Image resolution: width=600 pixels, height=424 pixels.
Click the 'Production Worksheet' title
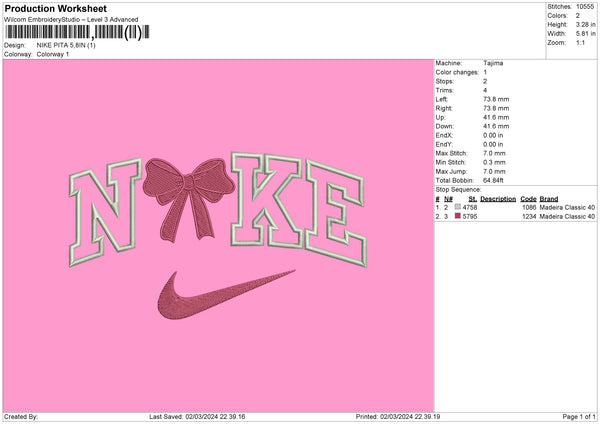(55, 8)
